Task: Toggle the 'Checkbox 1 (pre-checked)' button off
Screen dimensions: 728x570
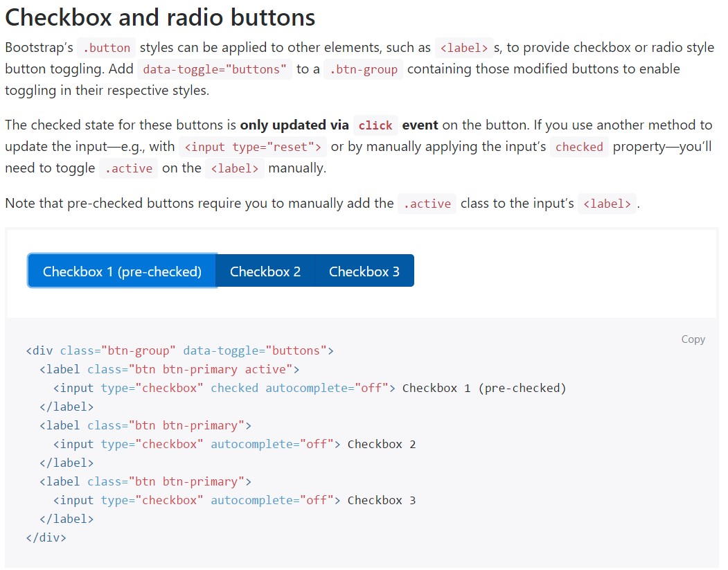Action: (x=122, y=271)
